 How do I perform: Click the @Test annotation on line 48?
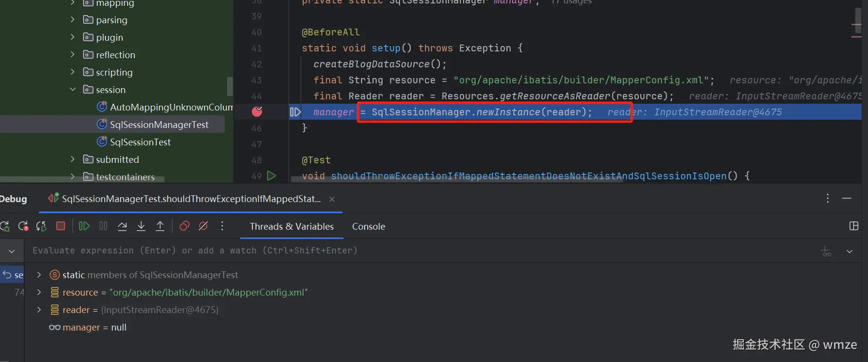[316, 160]
